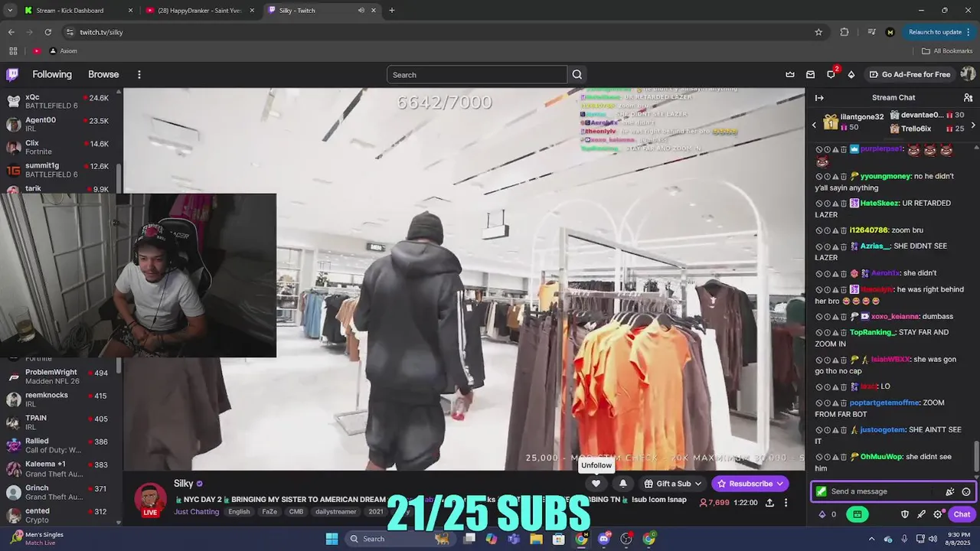Open the Bits balance icon below chat

(823, 514)
